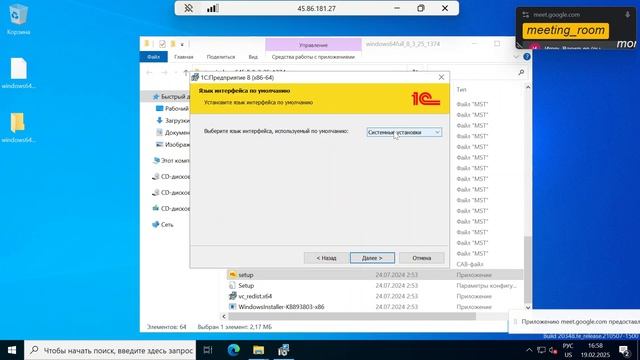640x360 pixels.
Task: Select the white file icon on desktop
Action: coord(18,73)
